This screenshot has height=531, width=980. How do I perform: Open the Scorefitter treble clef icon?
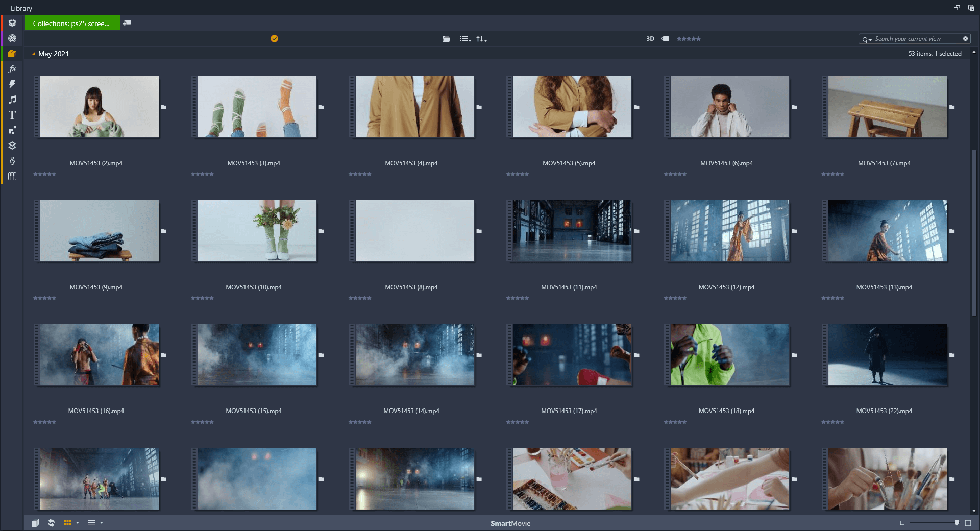click(x=12, y=161)
